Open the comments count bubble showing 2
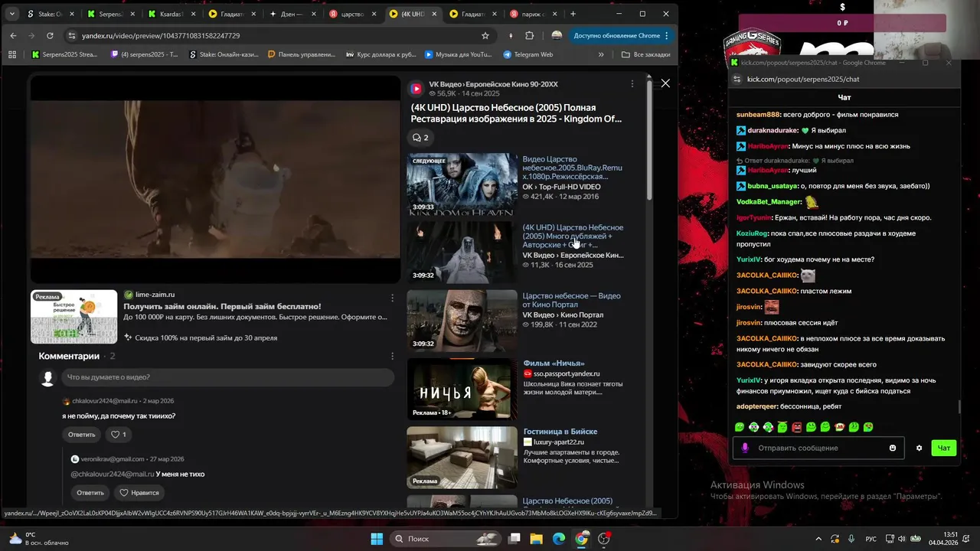 (420, 138)
